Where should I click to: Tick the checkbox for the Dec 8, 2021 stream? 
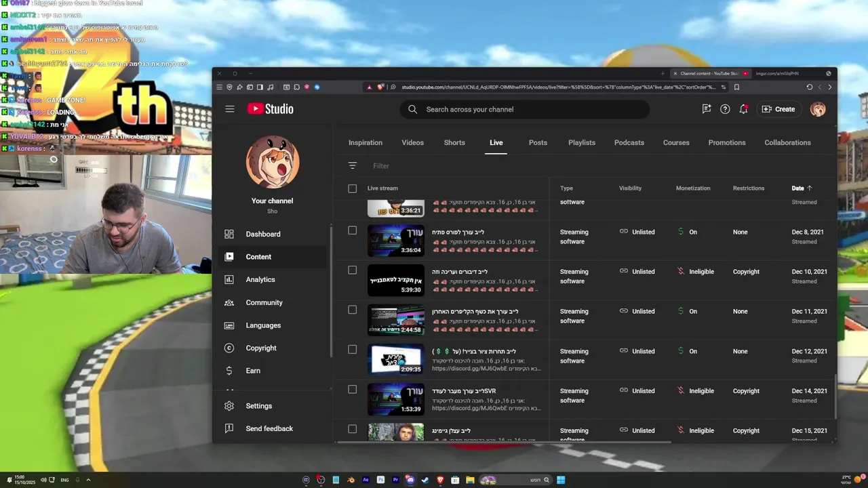[x=352, y=230]
